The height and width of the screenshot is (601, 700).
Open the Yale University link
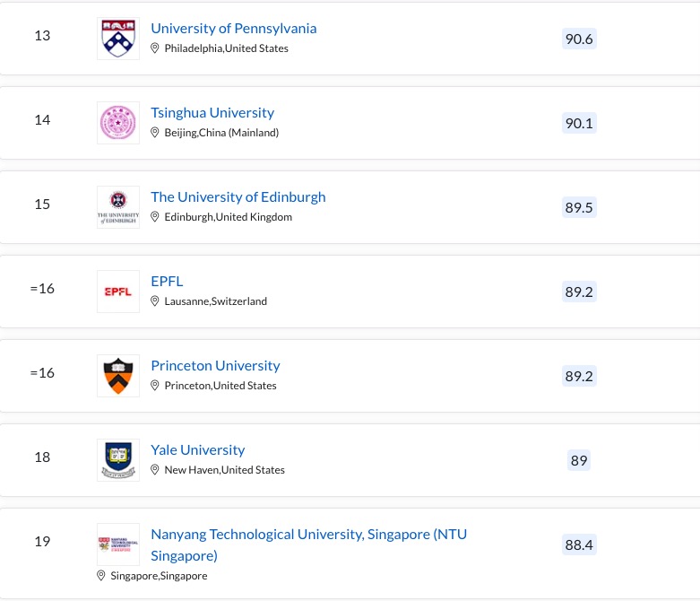tap(197, 450)
